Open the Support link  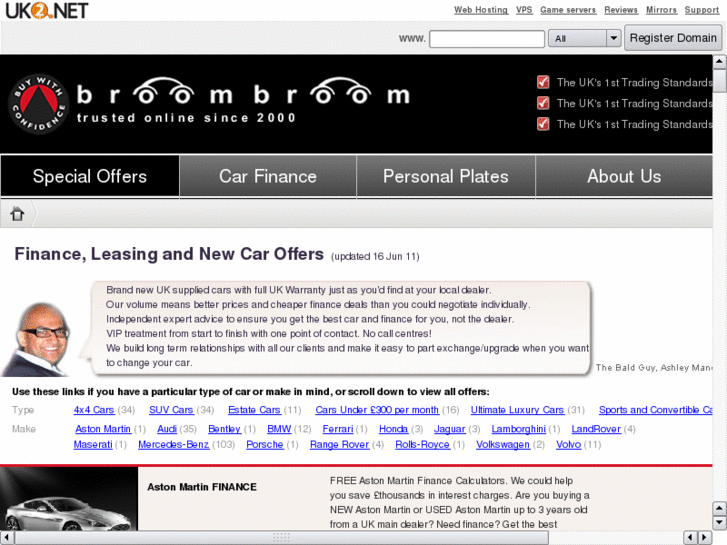tap(701, 10)
